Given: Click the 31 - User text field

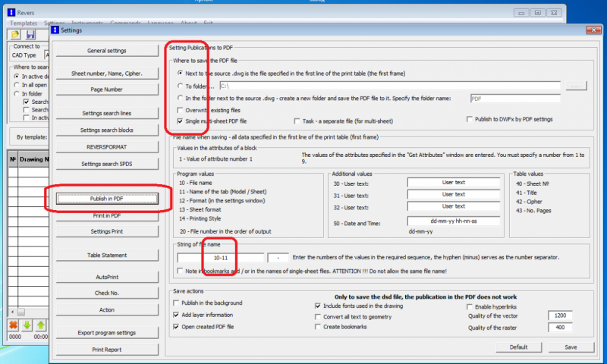Looking at the screenshot, I should click(454, 195).
